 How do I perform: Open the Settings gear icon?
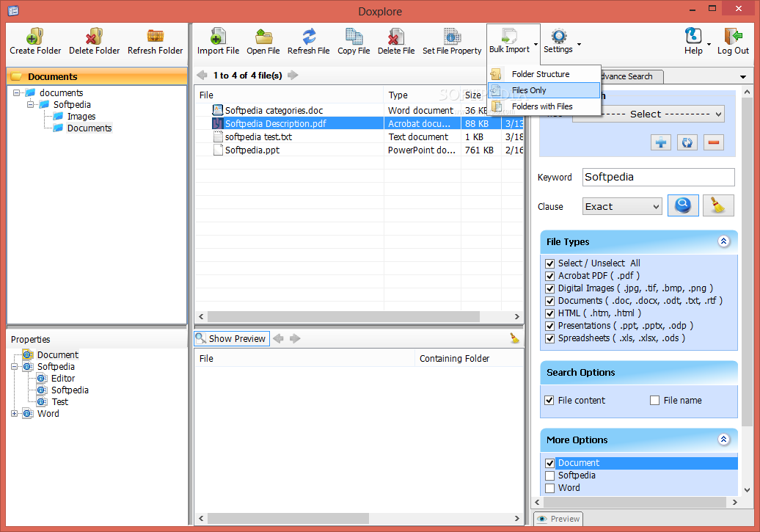pos(558,35)
